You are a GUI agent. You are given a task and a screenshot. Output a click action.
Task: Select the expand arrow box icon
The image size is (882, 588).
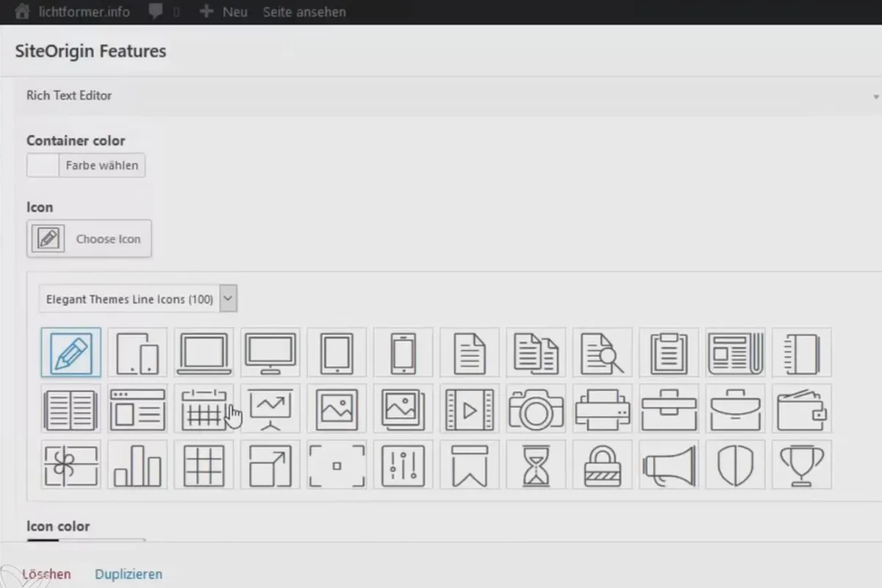click(x=270, y=465)
